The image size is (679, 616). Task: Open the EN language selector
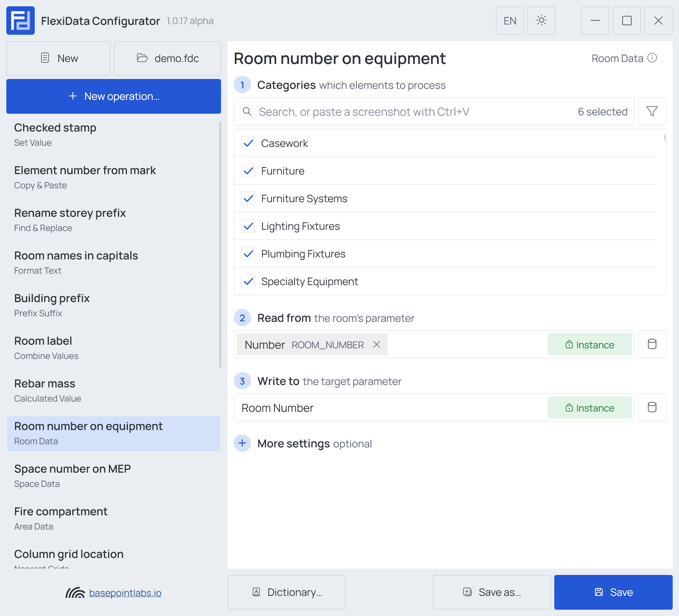[x=510, y=21]
